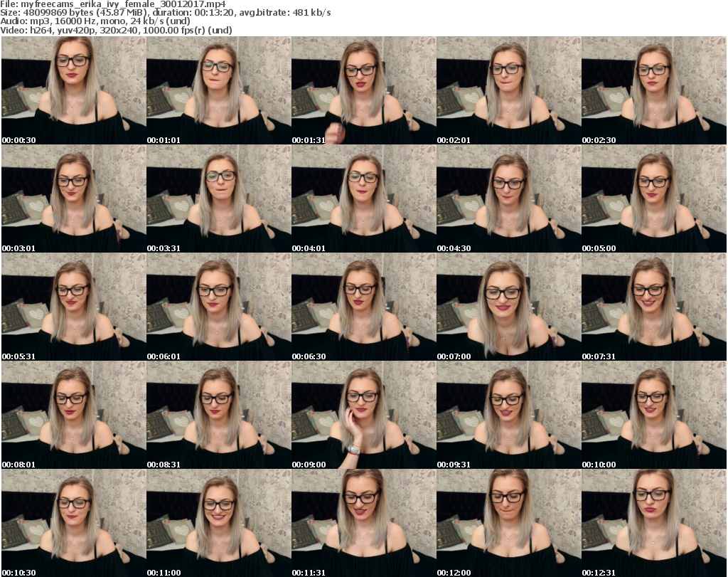This screenshot has width=728, height=577.
Task: Select the thumbnail frame at 00:05:31
Action: [74, 307]
